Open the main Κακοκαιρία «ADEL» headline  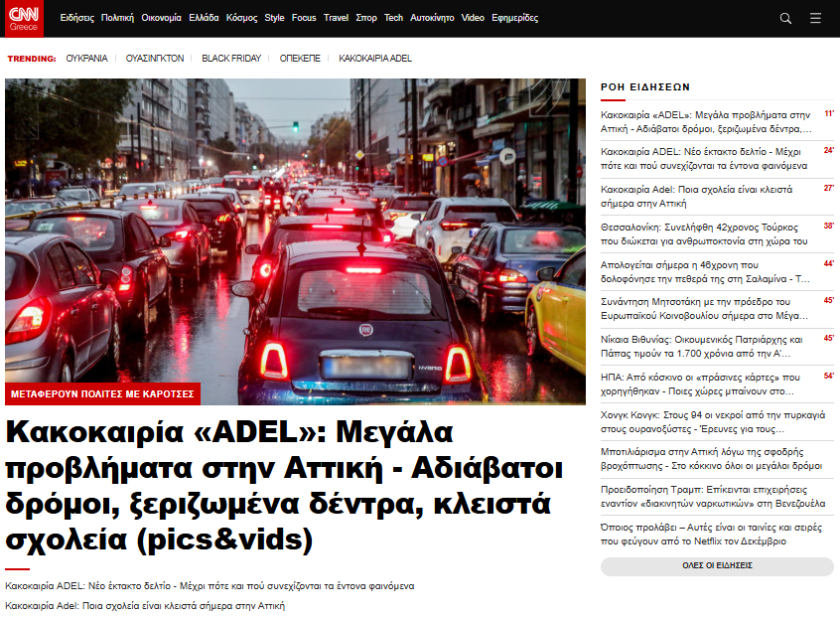[284, 486]
